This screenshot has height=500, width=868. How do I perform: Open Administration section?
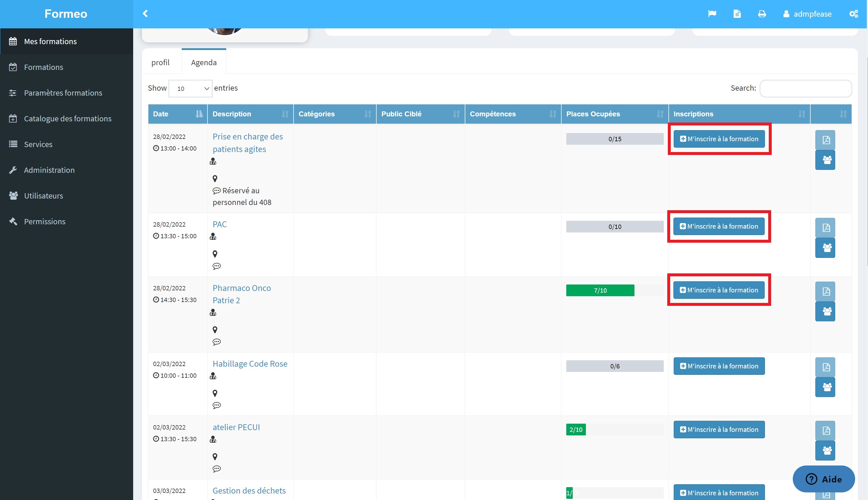[x=66, y=170]
